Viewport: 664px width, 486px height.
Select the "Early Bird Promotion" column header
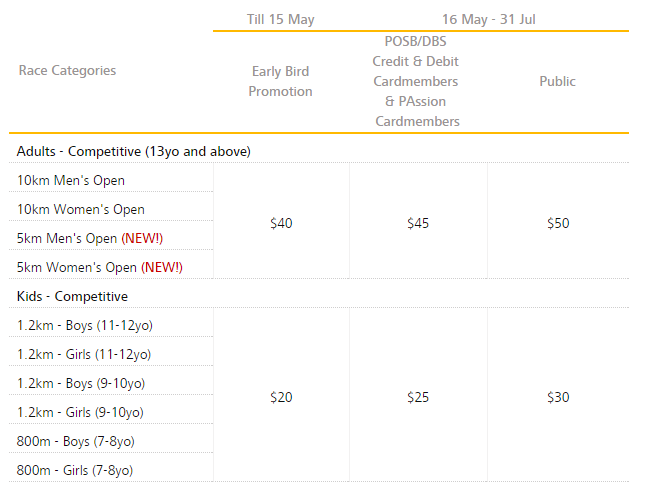[281, 81]
